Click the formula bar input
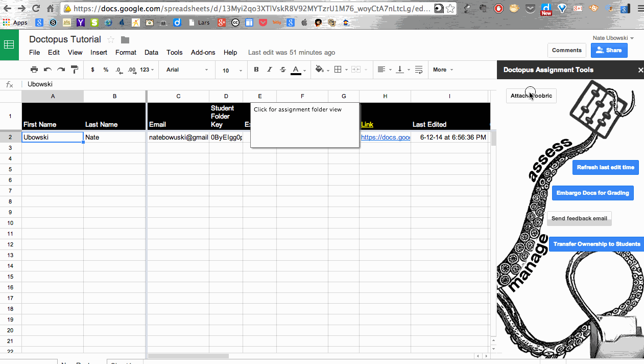Screen dimensions: 644x364 point(258,84)
